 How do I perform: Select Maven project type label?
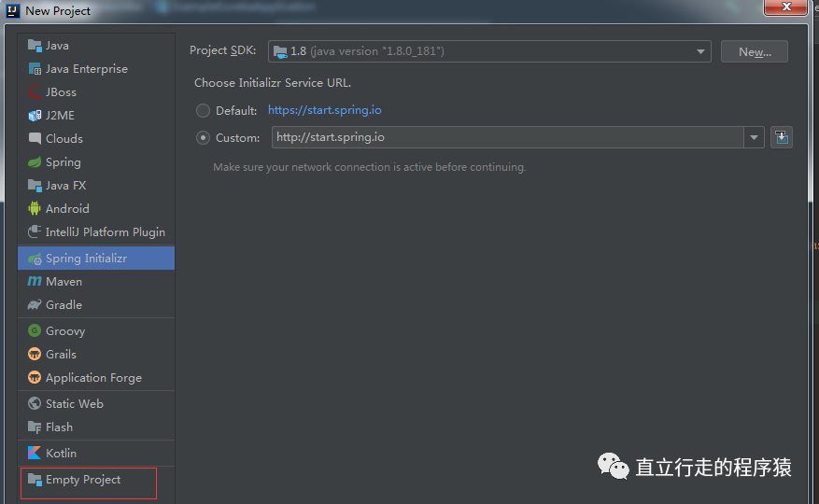point(64,282)
